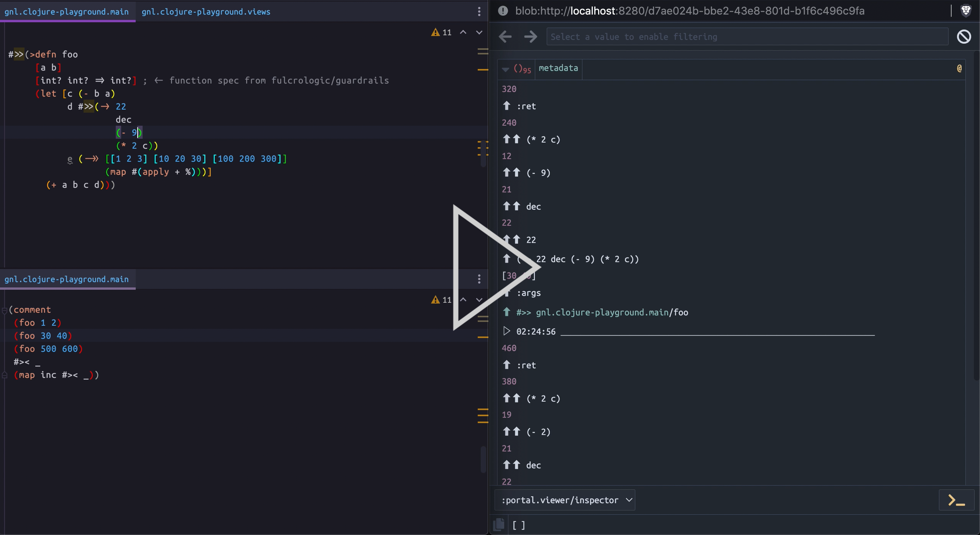Open the Portal command palette button
The image size is (980, 535).
click(956, 500)
